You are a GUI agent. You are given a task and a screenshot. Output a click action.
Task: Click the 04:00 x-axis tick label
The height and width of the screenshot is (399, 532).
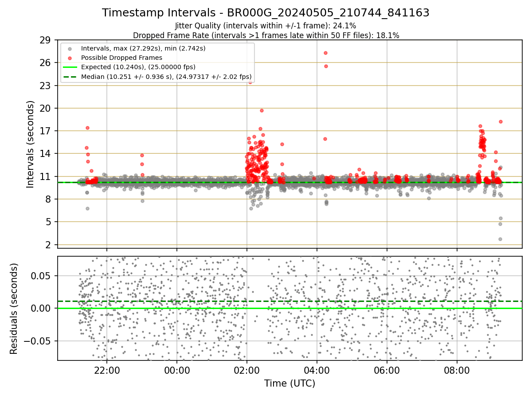[317, 370]
